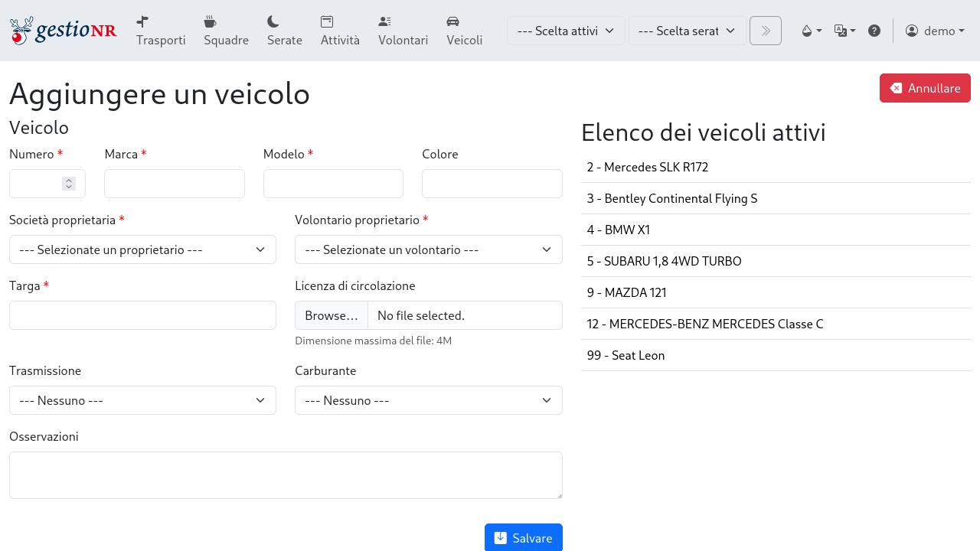Open the language translation menu

coord(844,31)
